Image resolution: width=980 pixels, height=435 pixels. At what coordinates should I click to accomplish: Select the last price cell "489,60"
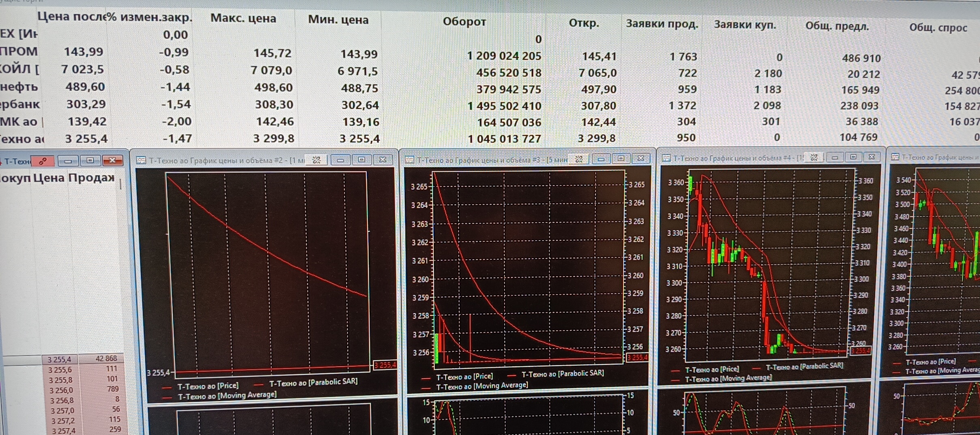[85, 87]
